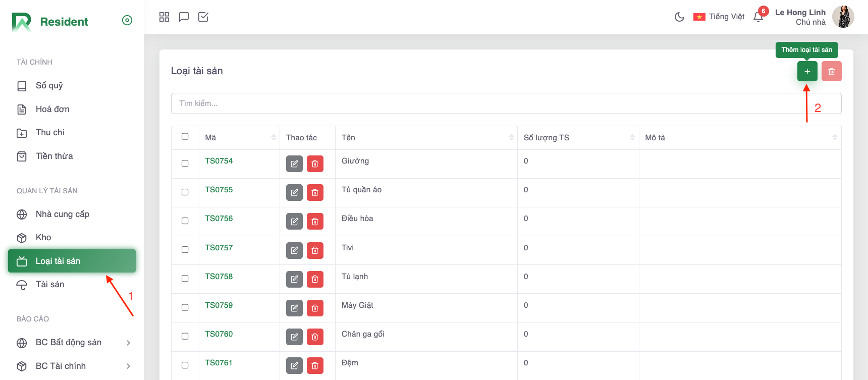Viewport: 868px width, 380px height.
Task: Tick the checkbox for TS0759
Action: pyautogui.click(x=185, y=307)
